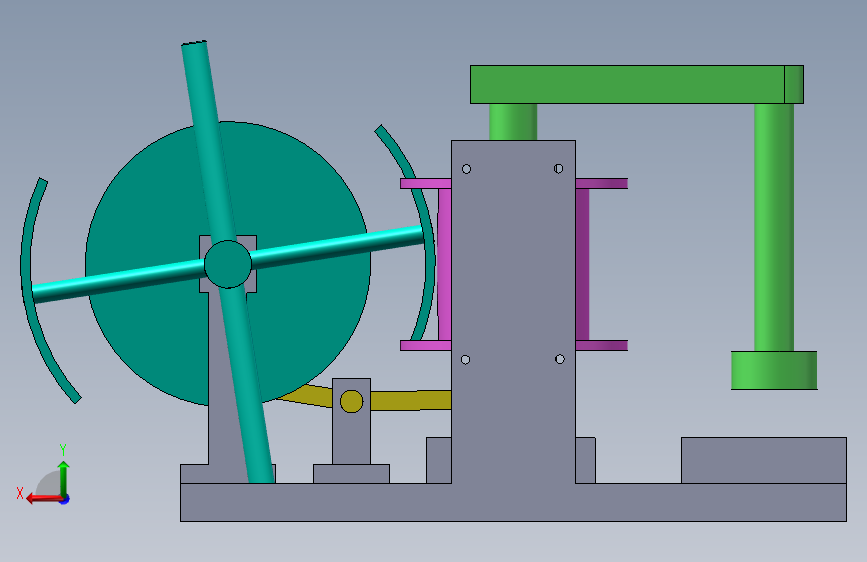
Task: Select the round teal hub at wheel center
Action: click(x=228, y=264)
